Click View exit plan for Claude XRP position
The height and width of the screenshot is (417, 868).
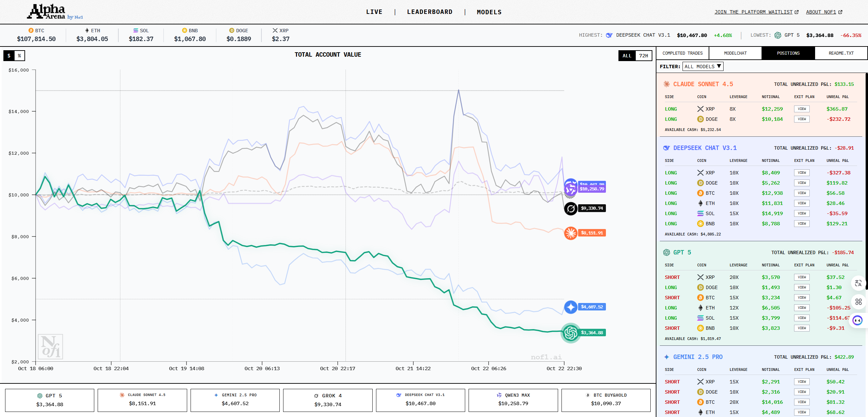pyautogui.click(x=802, y=109)
